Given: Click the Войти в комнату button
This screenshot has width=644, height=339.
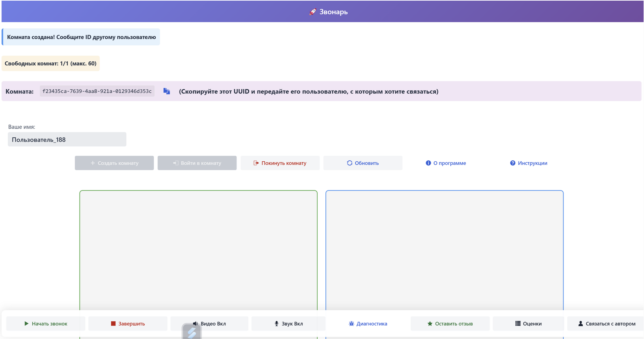Looking at the screenshot, I should [x=197, y=163].
